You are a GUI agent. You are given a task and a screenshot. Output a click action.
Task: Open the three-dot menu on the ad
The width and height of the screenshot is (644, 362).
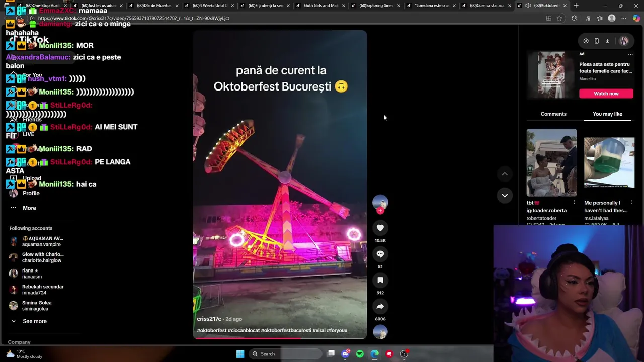630,54
